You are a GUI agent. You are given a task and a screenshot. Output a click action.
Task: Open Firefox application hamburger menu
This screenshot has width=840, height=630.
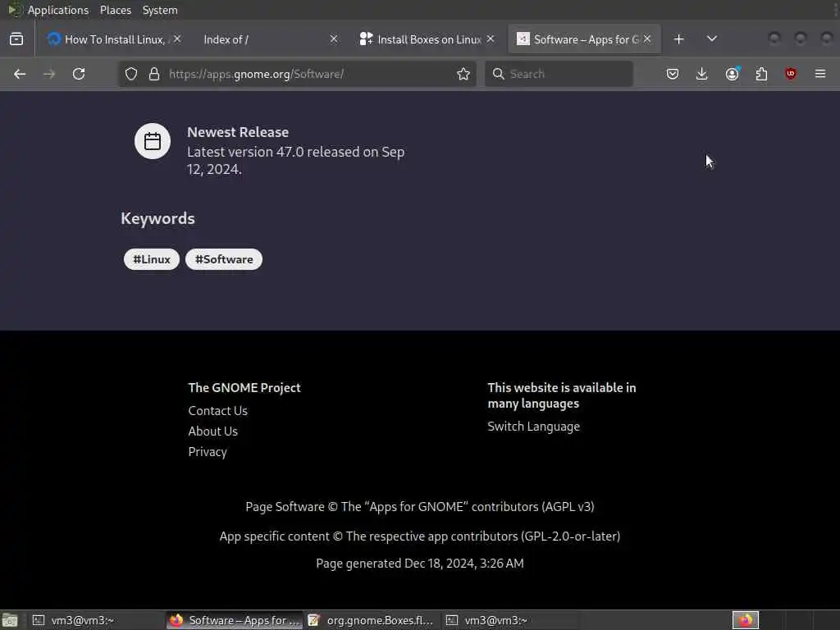(820, 74)
